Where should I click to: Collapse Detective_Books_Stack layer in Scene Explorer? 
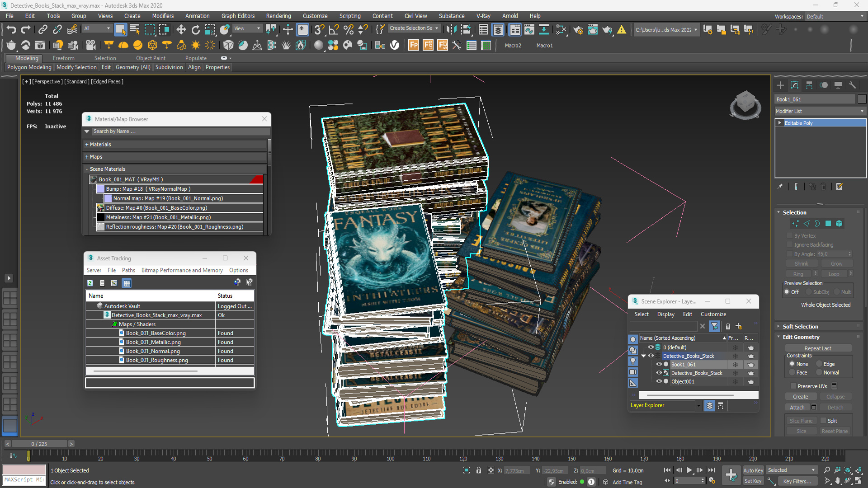643,356
